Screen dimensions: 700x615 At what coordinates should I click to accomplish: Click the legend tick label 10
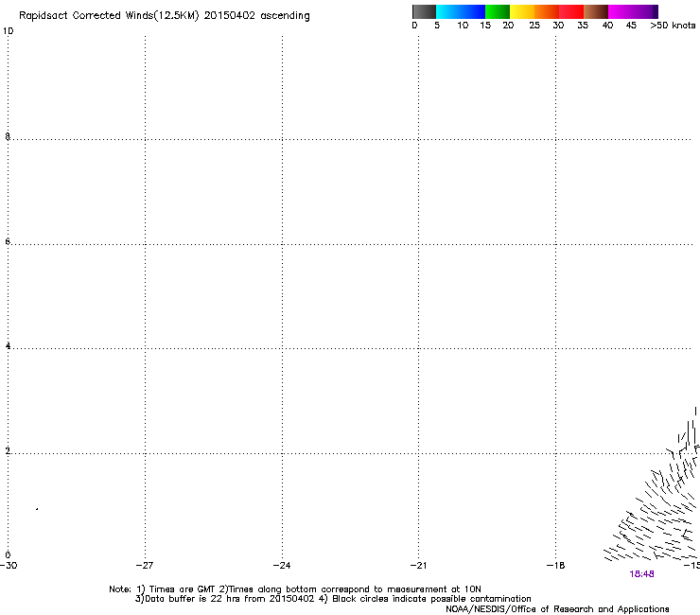pos(463,26)
